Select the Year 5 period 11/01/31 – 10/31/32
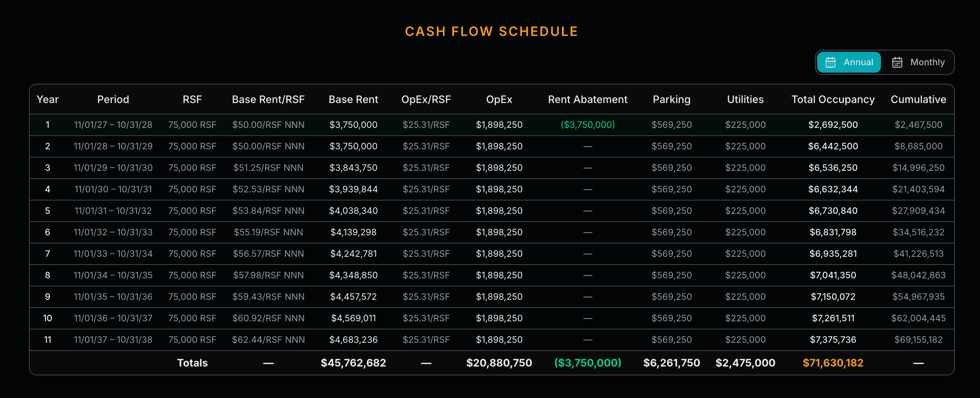This screenshot has width=980, height=398. tap(113, 210)
